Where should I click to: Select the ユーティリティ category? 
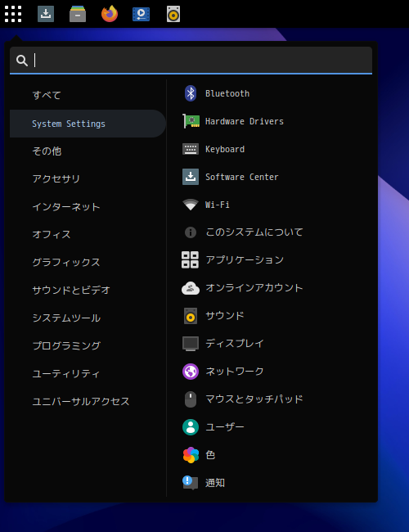(x=88, y=373)
